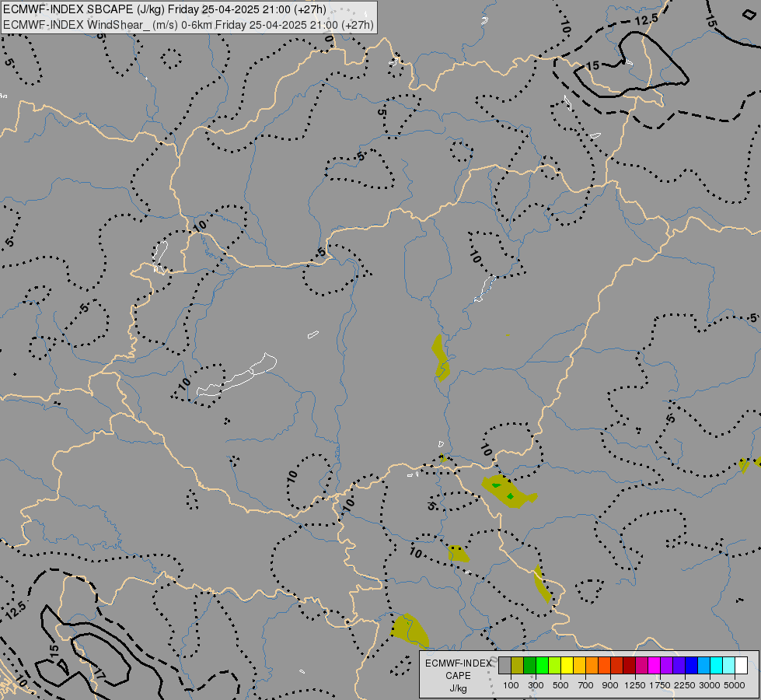This screenshot has width=761, height=700.
Task: Click the 3000 value on legend scale
Action: coord(710,685)
